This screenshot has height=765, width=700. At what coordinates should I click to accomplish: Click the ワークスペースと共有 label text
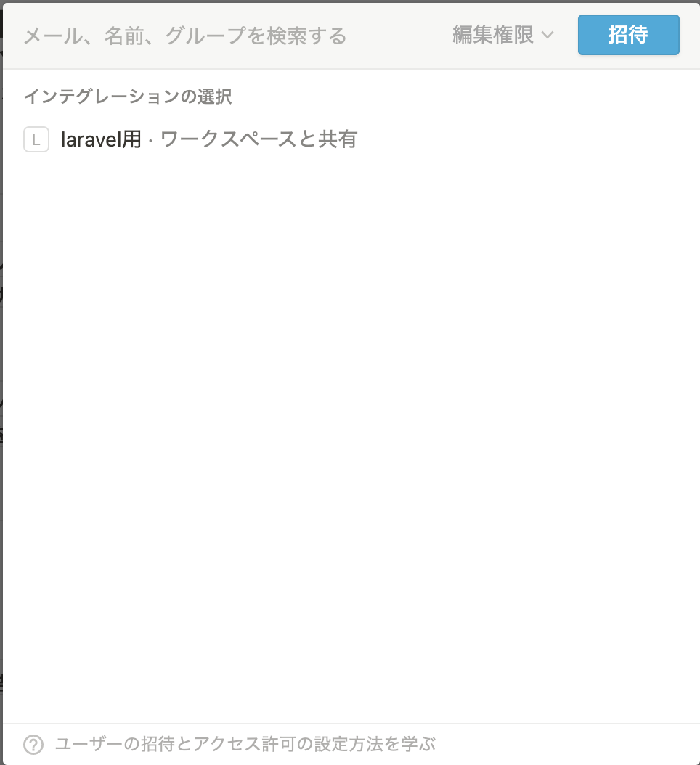tap(259, 139)
